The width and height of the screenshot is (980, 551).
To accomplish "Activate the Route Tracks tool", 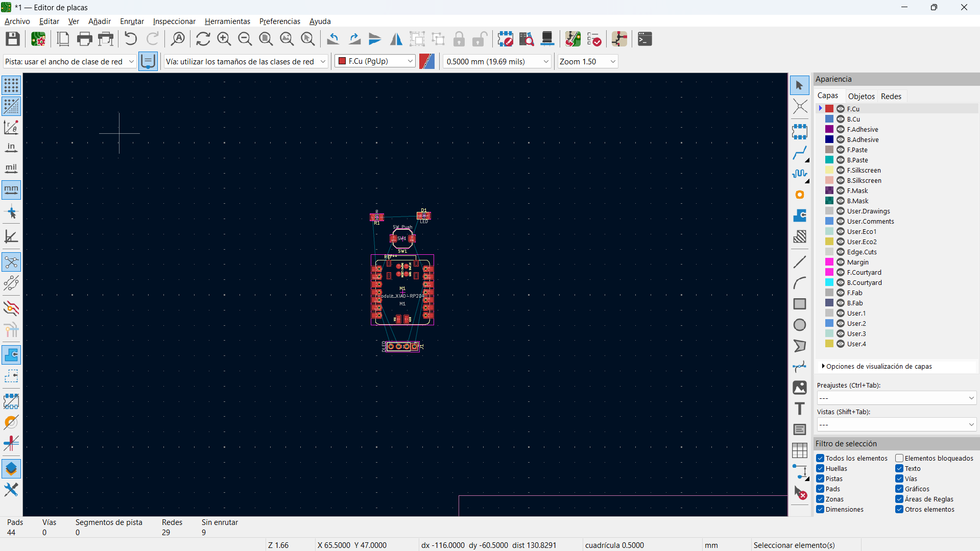I will pos(800,153).
